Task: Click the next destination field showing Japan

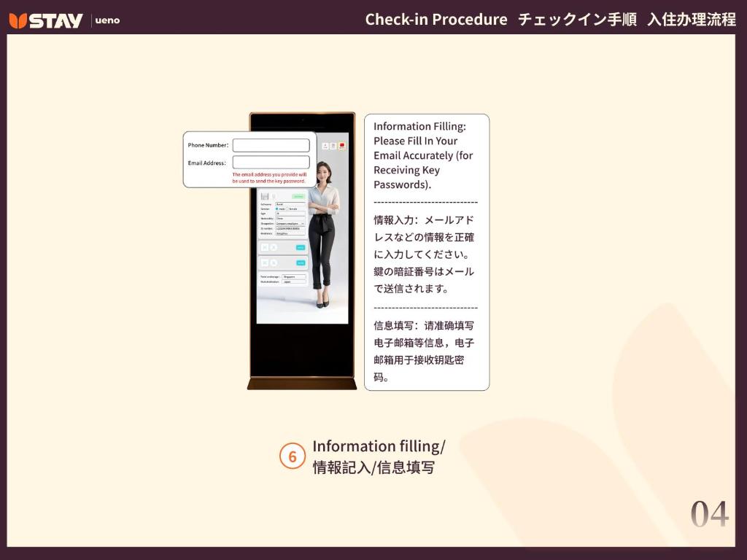Action: coord(293,281)
